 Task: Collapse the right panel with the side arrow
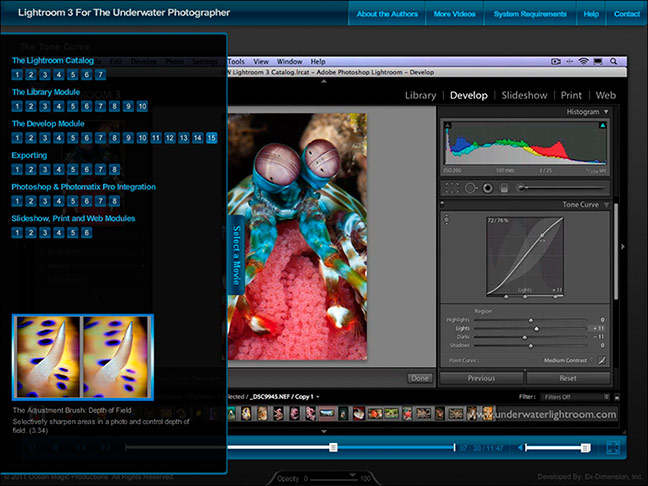pyautogui.click(x=623, y=246)
